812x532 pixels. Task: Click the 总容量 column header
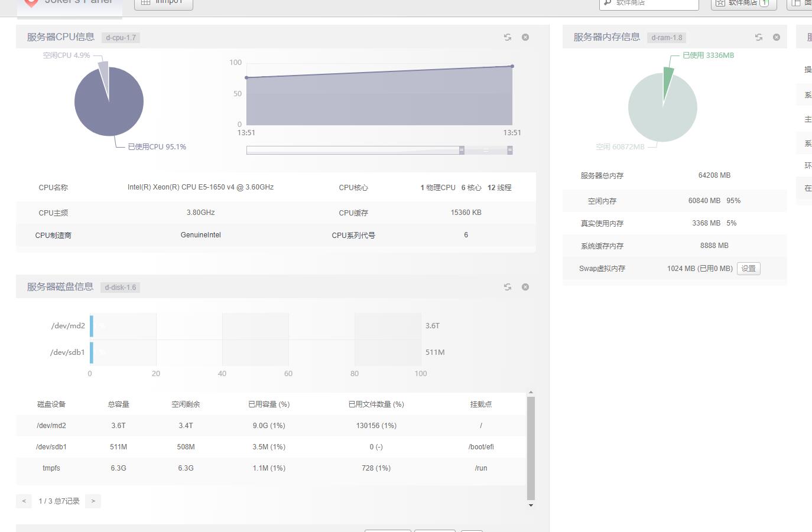click(x=118, y=404)
